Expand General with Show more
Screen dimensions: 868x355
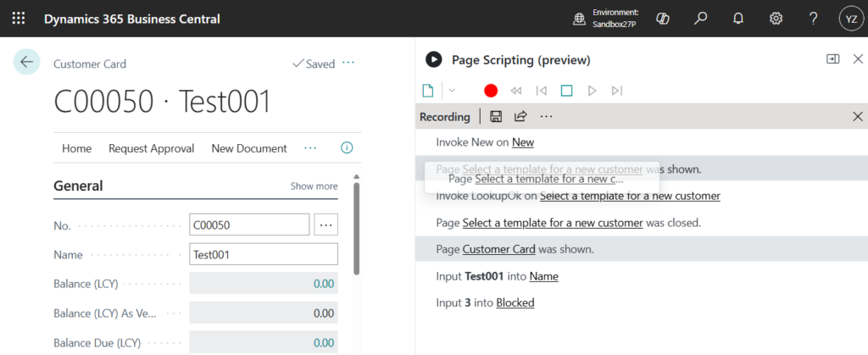click(x=314, y=186)
